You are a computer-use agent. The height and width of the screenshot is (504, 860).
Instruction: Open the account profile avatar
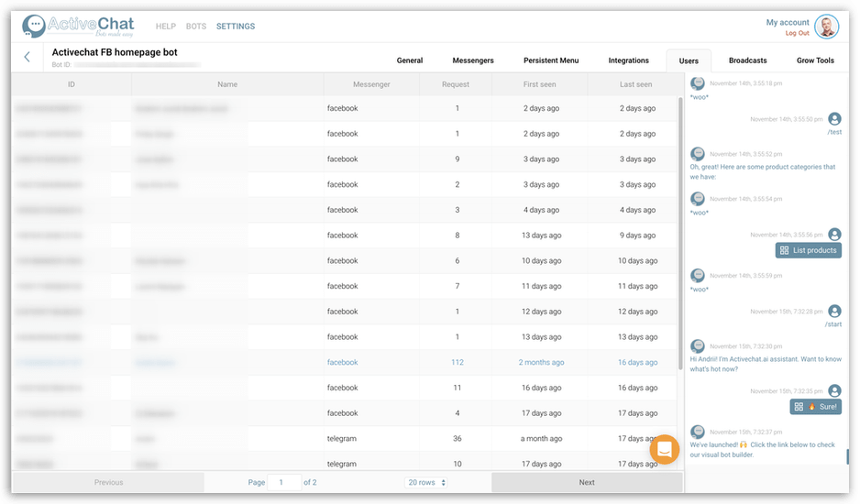coord(827,27)
